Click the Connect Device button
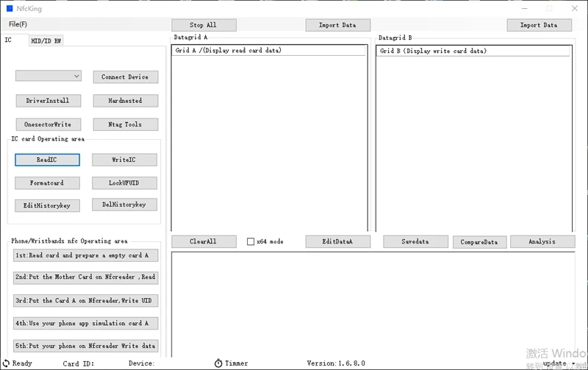The height and width of the screenshot is (370, 588). point(125,77)
